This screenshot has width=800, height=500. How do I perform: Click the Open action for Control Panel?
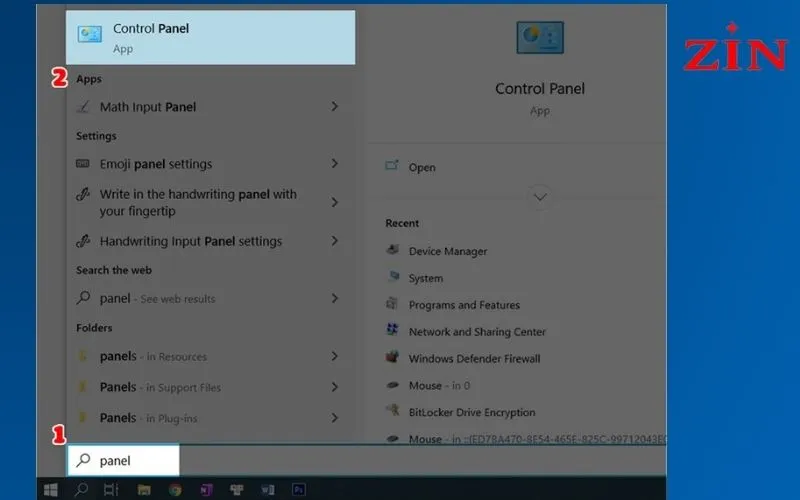pos(422,167)
